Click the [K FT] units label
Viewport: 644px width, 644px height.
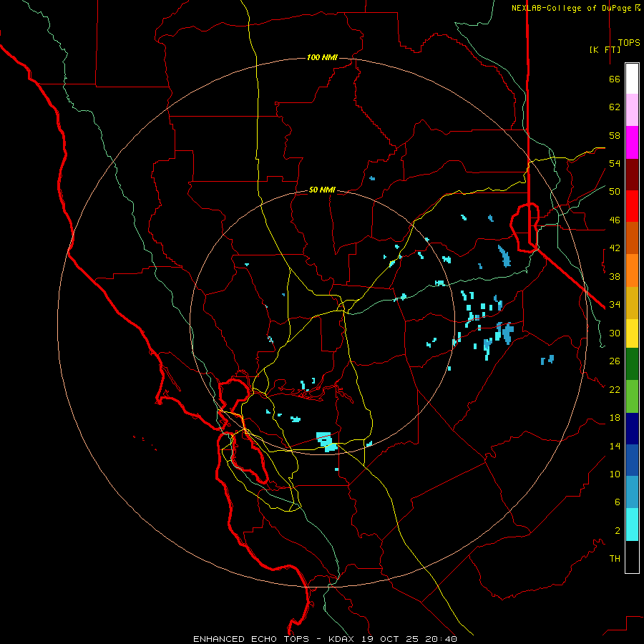[605, 49]
